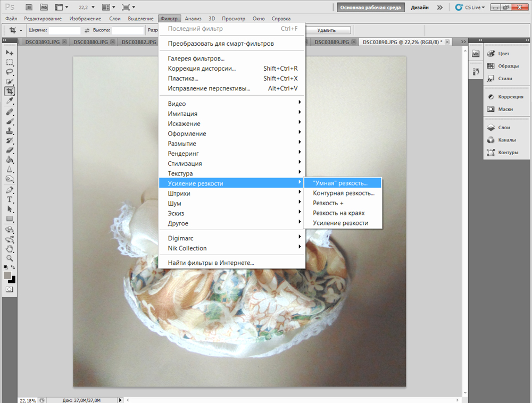Click the foreground color swatch
This screenshot has width=532, height=403.
coord(7,275)
